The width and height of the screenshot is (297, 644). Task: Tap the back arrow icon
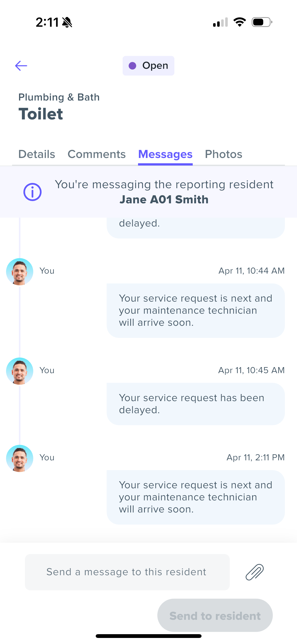click(x=21, y=66)
